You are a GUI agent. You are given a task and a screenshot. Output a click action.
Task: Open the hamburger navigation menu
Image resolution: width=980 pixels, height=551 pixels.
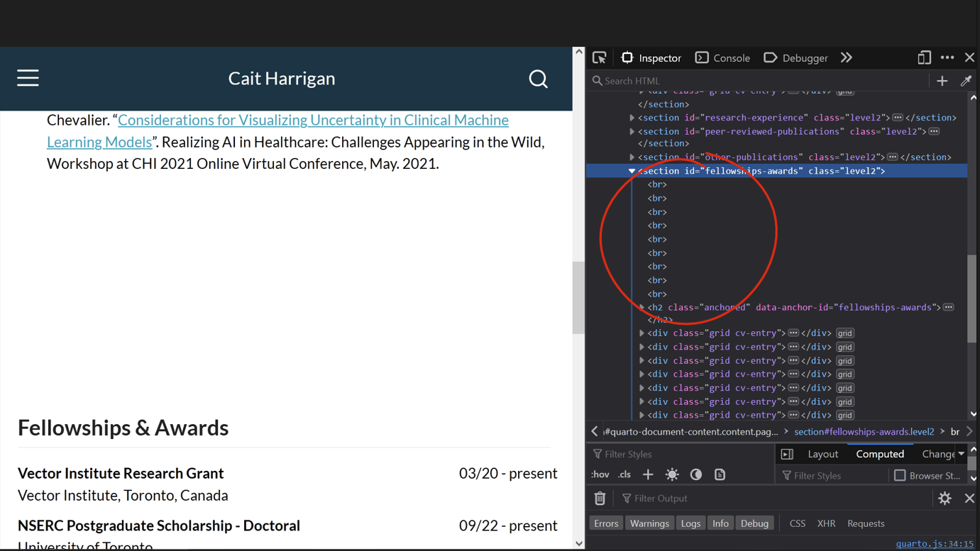point(28,78)
